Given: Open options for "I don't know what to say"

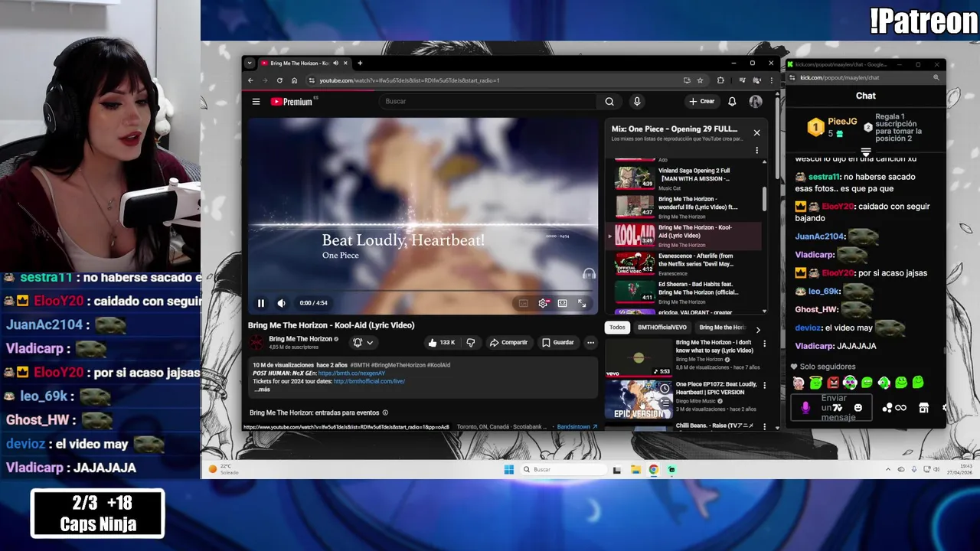Looking at the screenshot, I should click(x=764, y=344).
